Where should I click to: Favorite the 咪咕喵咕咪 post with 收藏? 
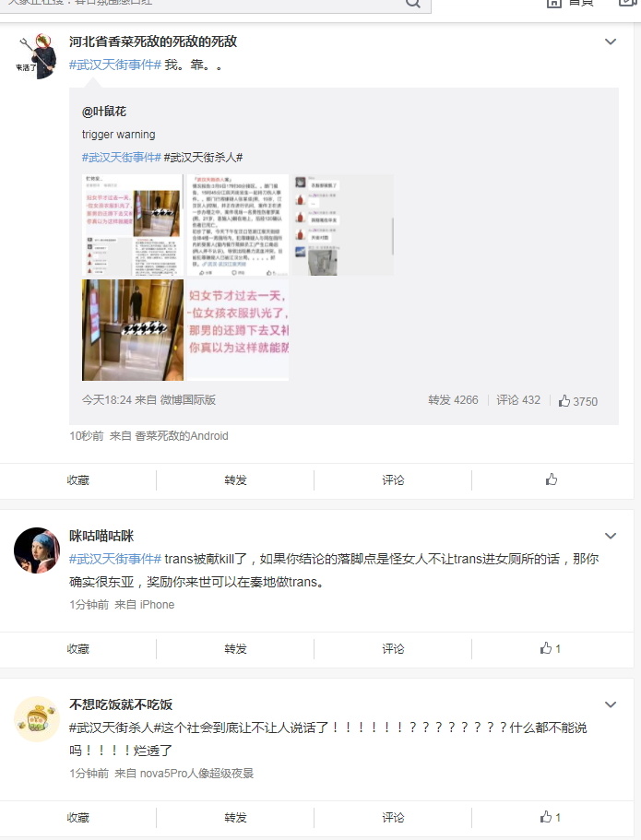77,649
